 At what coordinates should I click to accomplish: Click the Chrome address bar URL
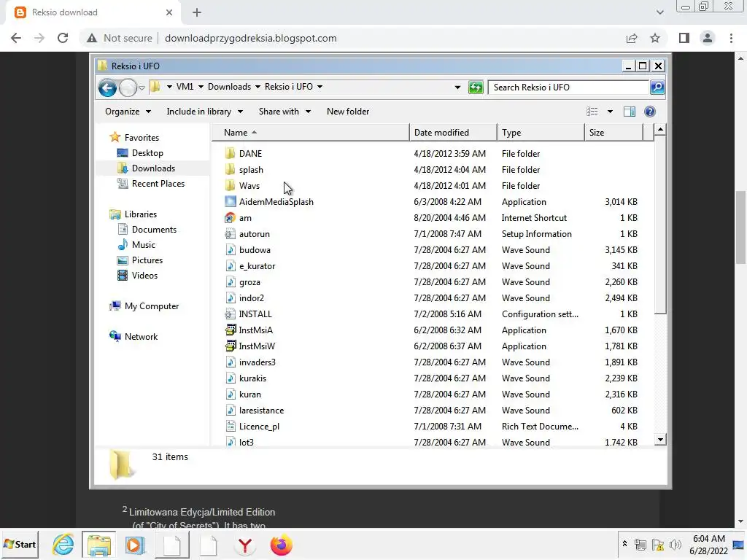point(251,38)
